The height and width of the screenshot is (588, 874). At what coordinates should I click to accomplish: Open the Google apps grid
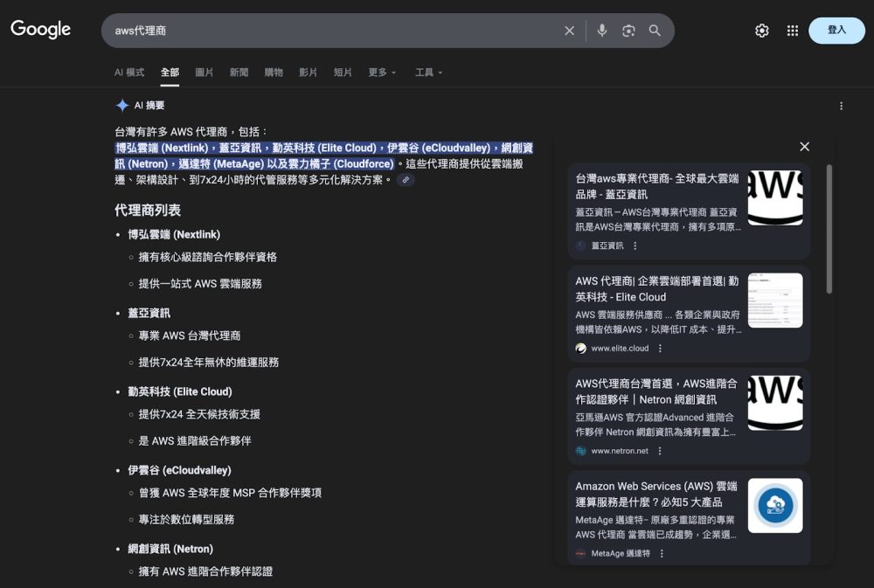(x=792, y=30)
